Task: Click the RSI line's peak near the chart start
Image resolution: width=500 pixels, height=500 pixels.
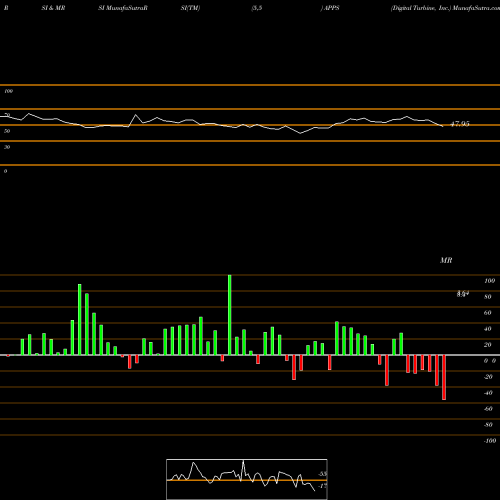Action: pos(29,114)
